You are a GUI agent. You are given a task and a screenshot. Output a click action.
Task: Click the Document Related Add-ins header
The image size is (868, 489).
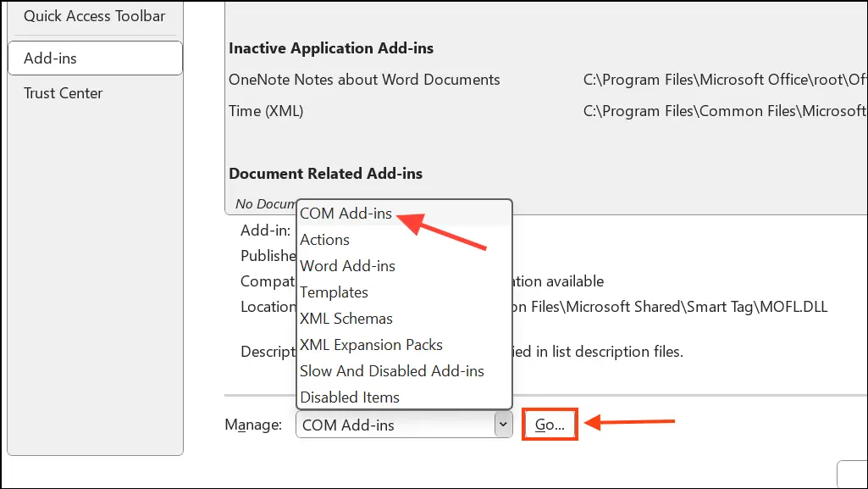(x=325, y=173)
